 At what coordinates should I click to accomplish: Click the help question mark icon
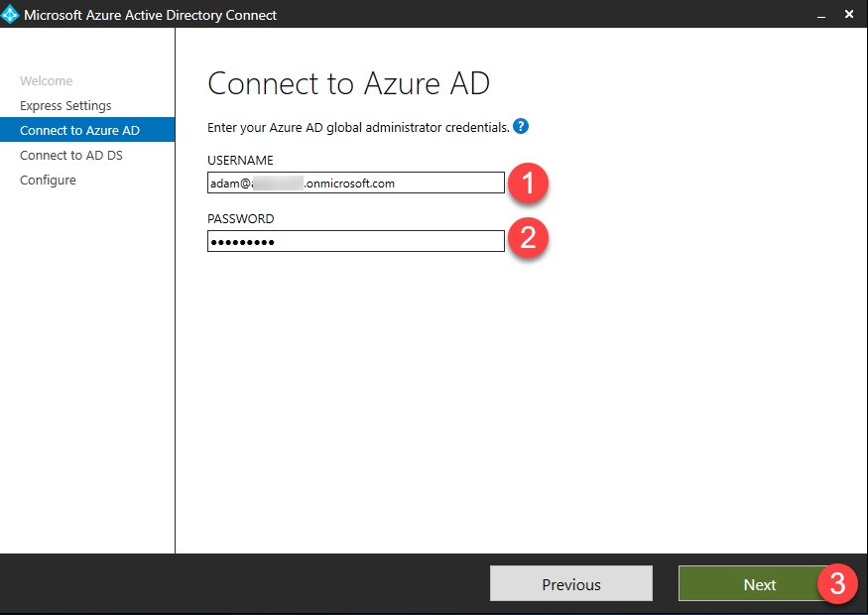[x=521, y=126]
